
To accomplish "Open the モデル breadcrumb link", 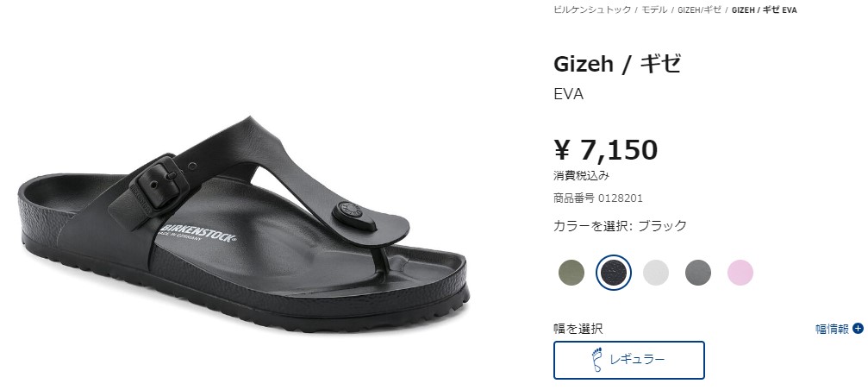I will [x=653, y=9].
